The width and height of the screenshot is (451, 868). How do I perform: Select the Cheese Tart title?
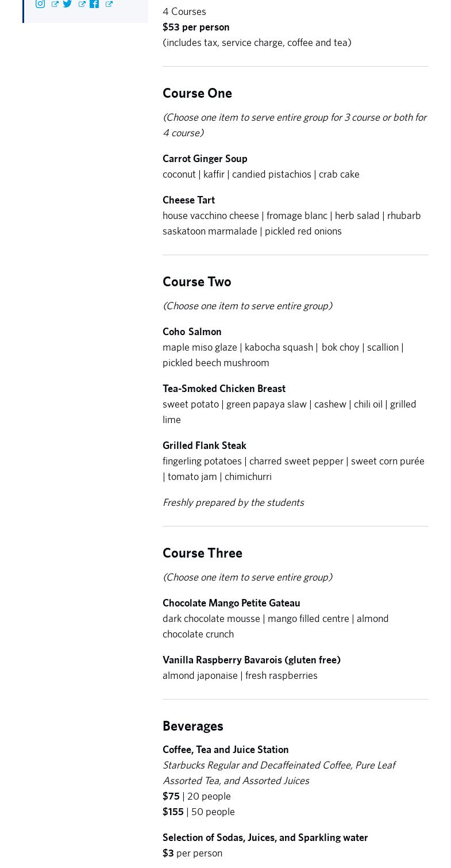[188, 200]
